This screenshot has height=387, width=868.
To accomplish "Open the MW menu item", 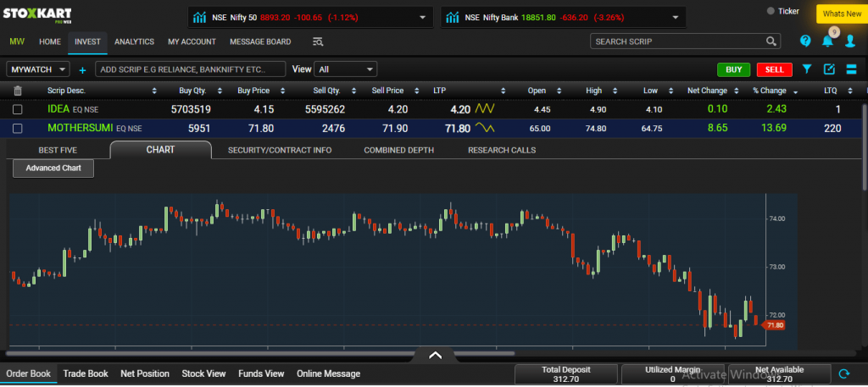I will (x=17, y=41).
